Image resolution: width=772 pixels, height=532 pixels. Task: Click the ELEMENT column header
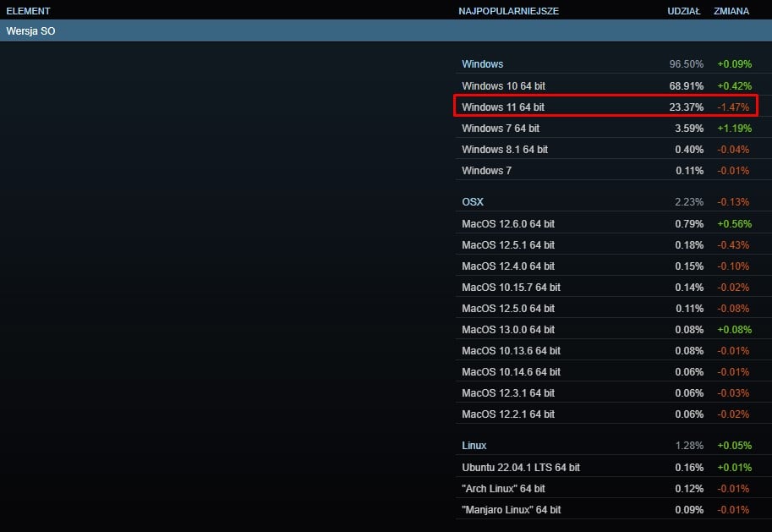(x=28, y=11)
